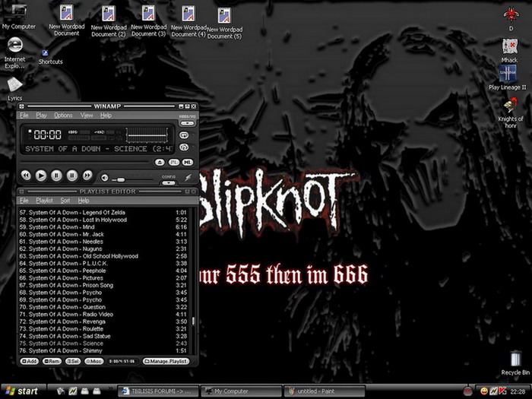Viewport: 532px width, 399px height.
Task: Select the Mhack desktop icon
Action: coord(510,50)
